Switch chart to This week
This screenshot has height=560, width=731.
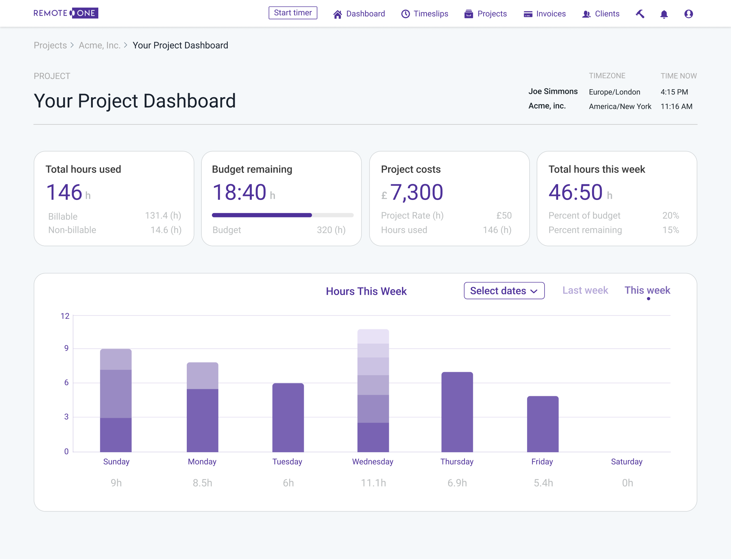(x=647, y=290)
